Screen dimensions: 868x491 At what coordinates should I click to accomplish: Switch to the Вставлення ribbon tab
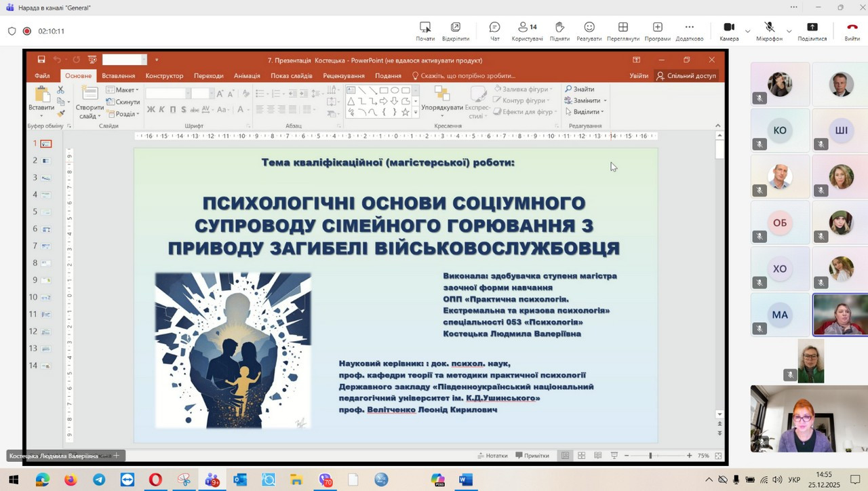118,76
